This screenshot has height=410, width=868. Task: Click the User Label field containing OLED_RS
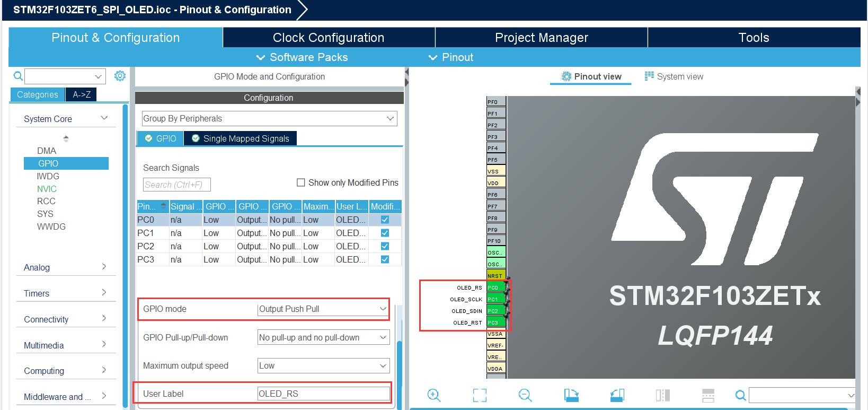click(323, 394)
